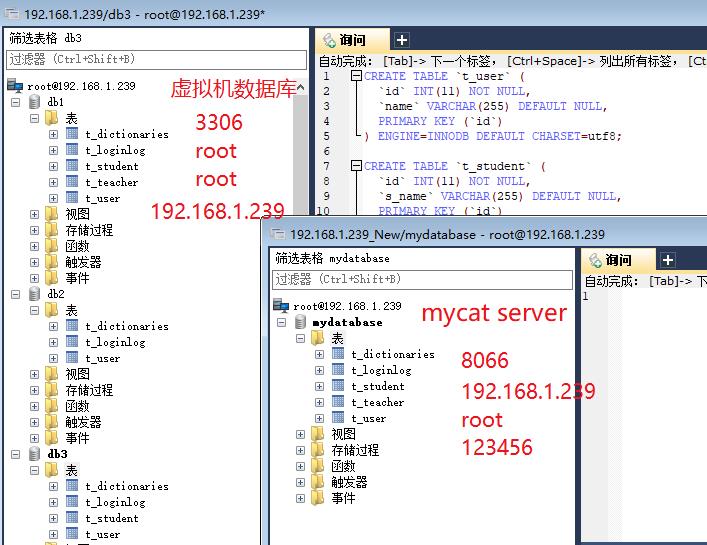707x545 pixels.
Task: Click the server connection icon in mycat window
Action: point(281,306)
